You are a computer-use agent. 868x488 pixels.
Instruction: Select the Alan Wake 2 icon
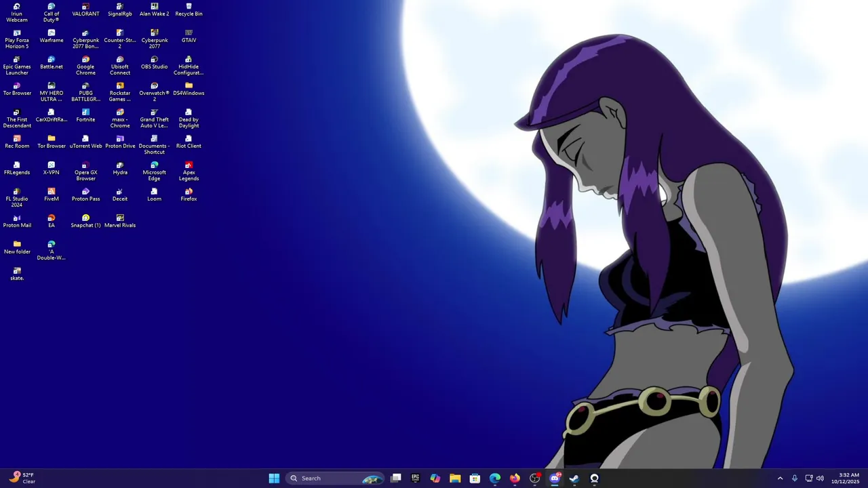point(155,9)
